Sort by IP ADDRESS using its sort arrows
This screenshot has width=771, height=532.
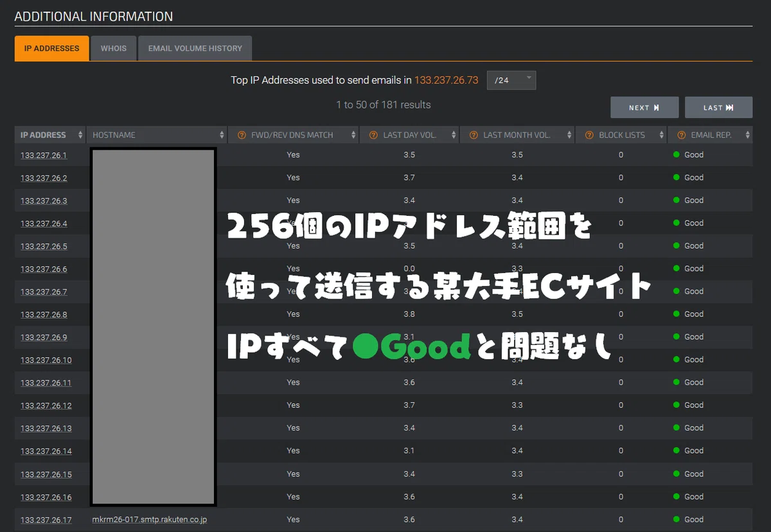(x=80, y=135)
